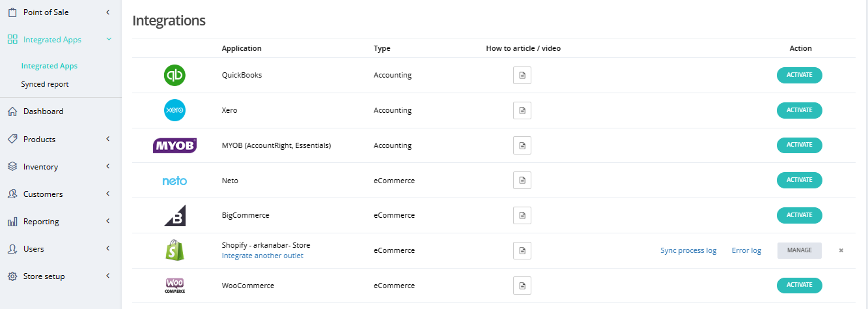The height and width of the screenshot is (309, 868).
Task: Select Inventory sidebar label
Action: tap(40, 167)
